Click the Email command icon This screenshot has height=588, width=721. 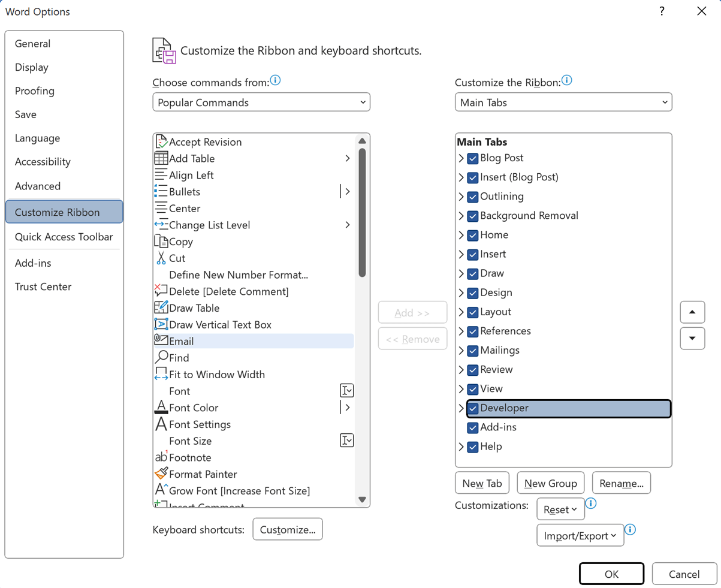(x=161, y=341)
